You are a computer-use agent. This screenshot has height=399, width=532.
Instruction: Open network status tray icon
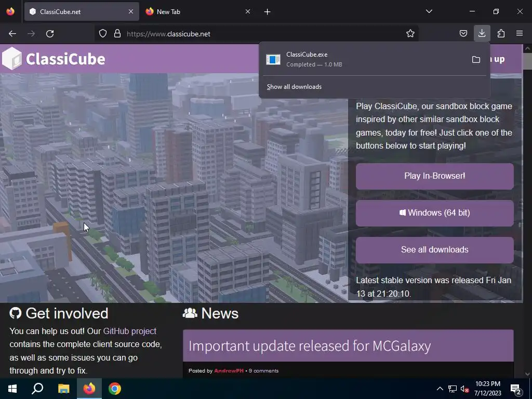click(x=453, y=389)
